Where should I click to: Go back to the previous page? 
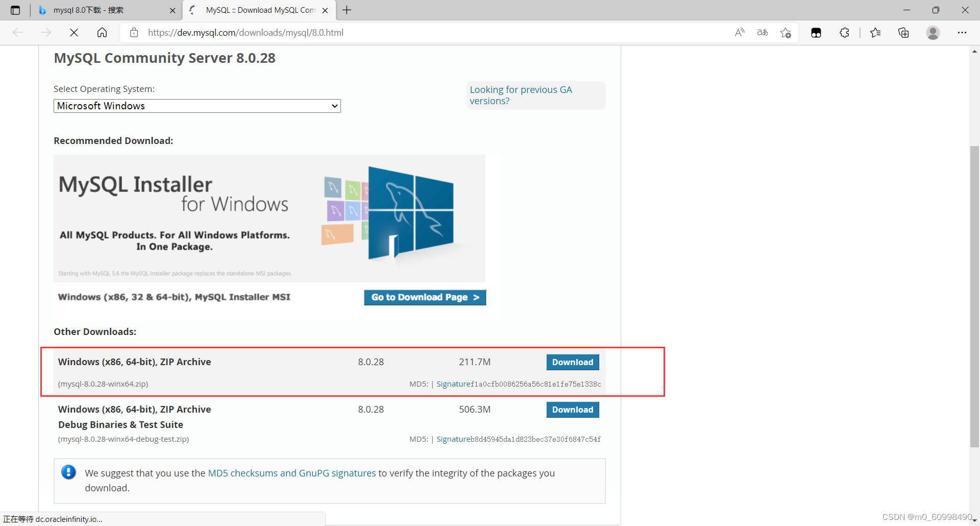[18, 33]
